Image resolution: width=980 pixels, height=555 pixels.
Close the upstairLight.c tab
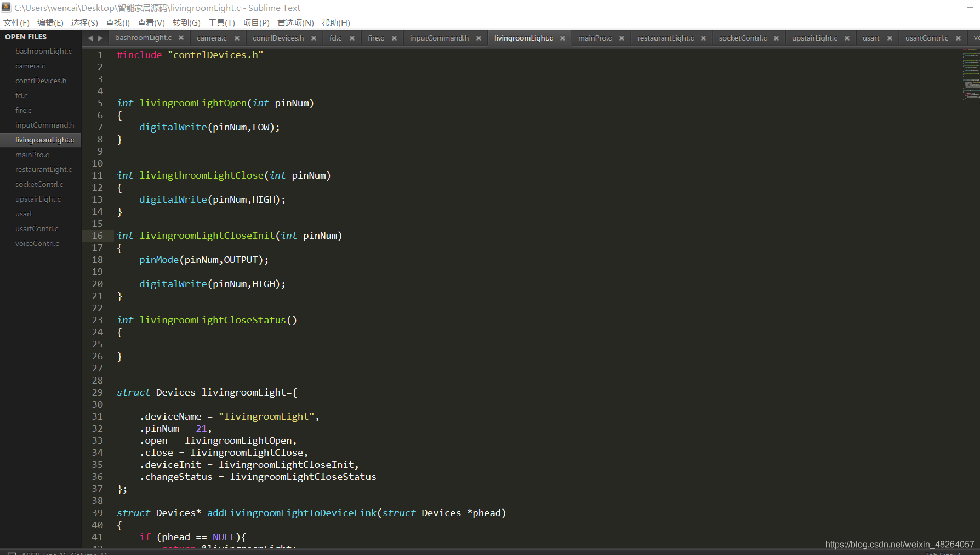pos(847,38)
